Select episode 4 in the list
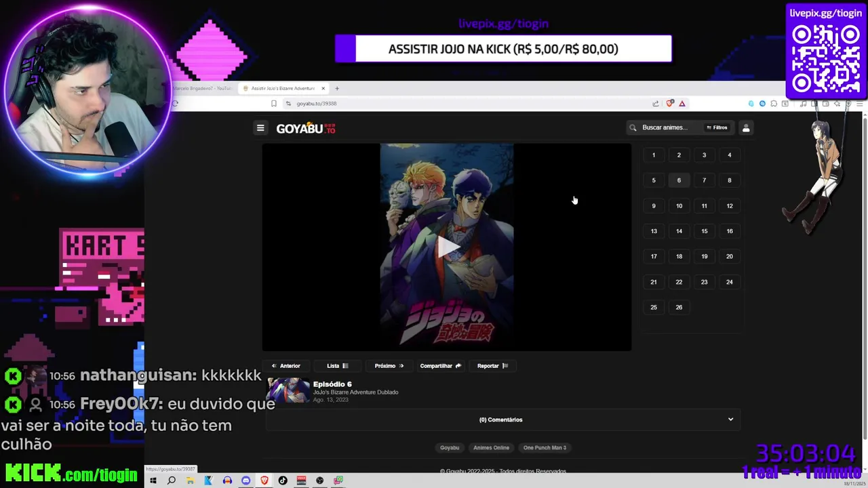The image size is (868, 488). (730, 155)
